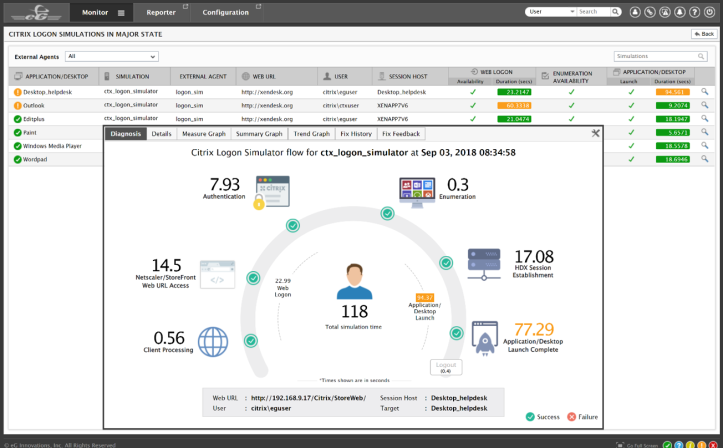This screenshot has height=448, width=723.
Task: Select the Editplus application row
Action: pyautogui.click(x=34, y=119)
